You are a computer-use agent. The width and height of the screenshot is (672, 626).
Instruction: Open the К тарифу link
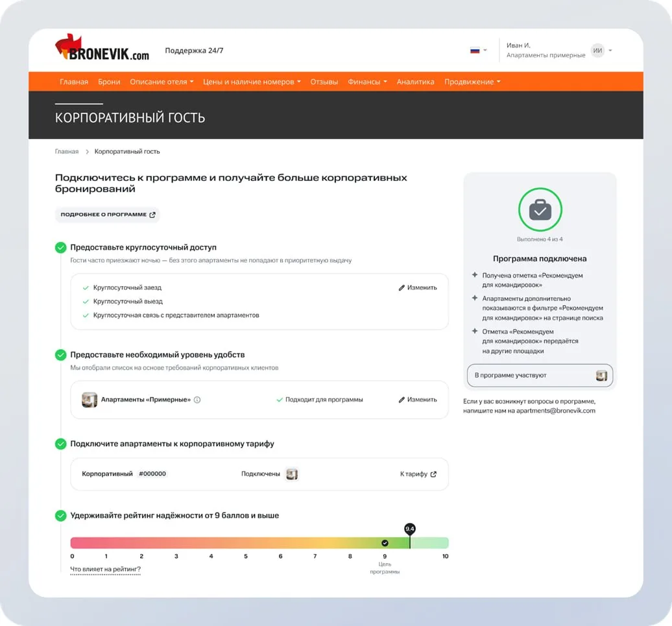[418, 474]
